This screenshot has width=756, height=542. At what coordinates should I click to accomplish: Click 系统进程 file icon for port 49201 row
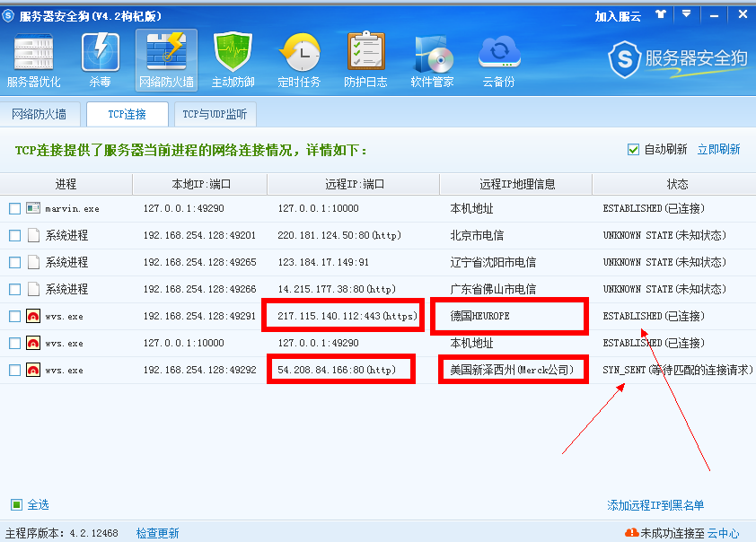tap(33, 235)
